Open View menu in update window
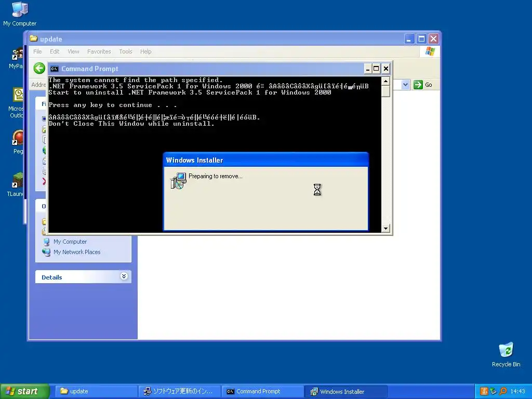The image size is (532, 399). point(73,51)
